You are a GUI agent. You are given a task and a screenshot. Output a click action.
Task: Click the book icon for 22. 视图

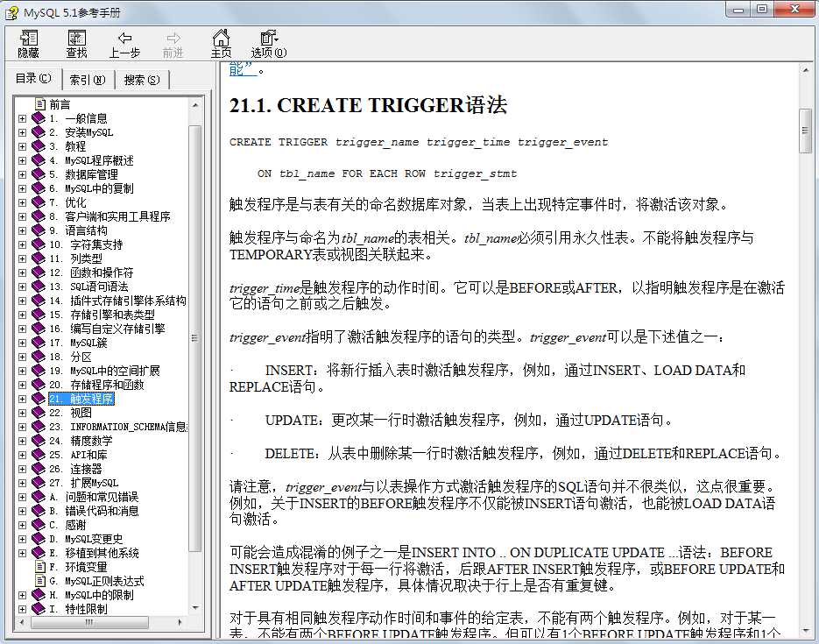click(x=39, y=413)
